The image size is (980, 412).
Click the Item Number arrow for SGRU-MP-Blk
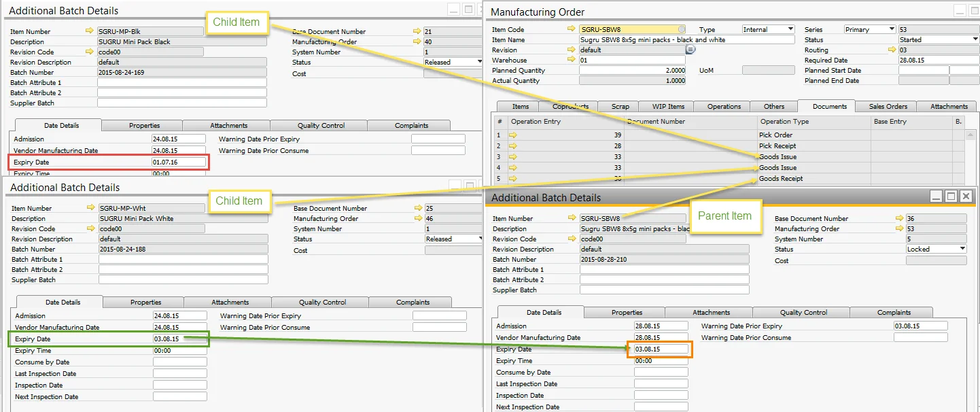click(x=90, y=31)
